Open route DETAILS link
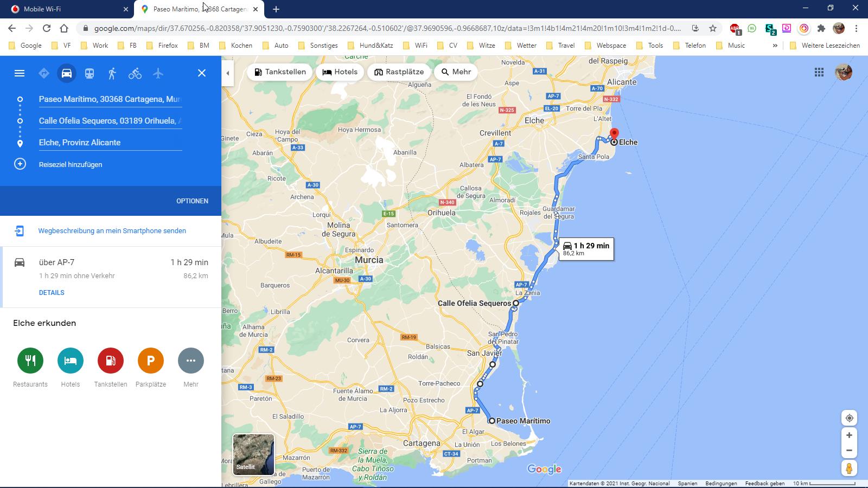The image size is (868, 488). click(x=52, y=293)
